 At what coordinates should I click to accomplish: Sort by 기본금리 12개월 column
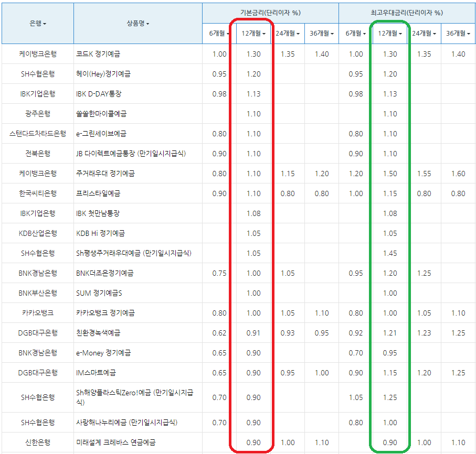[x=253, y=34]
